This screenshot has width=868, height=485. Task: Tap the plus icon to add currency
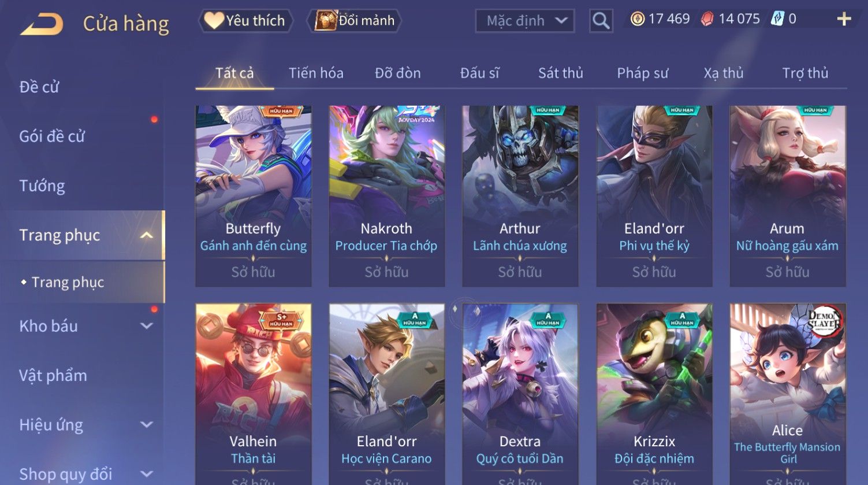[844, 19]
